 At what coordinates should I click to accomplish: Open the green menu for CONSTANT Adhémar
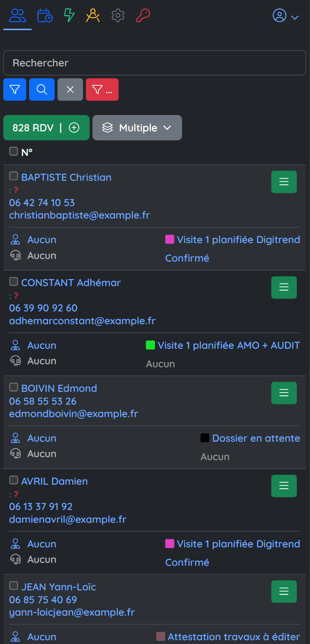(284, 287)
